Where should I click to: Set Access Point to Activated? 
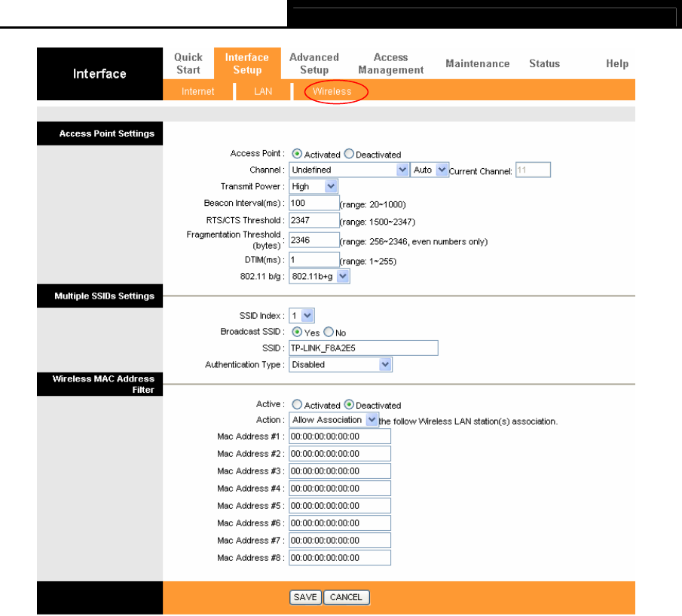(x=297, y=154)
